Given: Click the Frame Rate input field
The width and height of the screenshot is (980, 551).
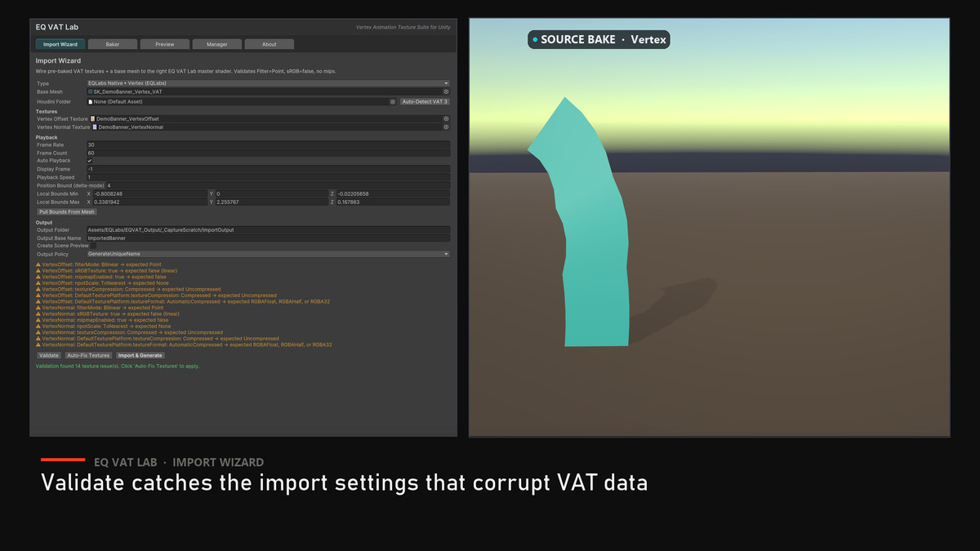Looking at the screenshot, I should (x=268, y=144).
